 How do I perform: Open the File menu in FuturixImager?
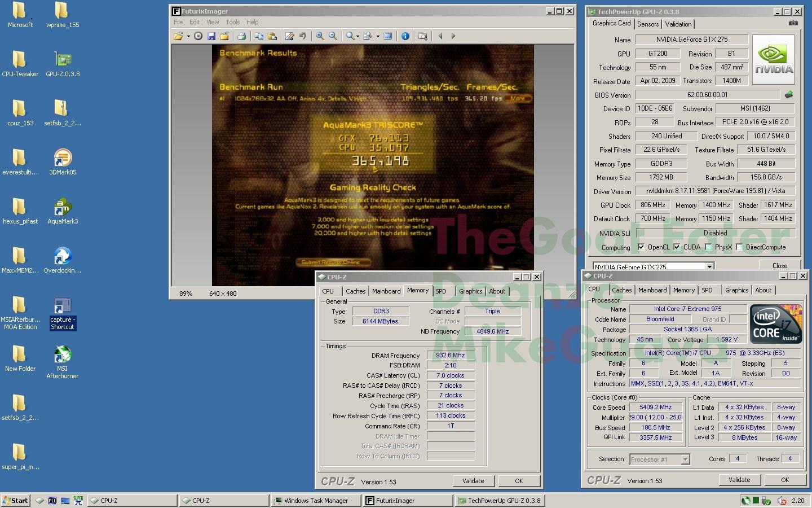click(178, 22)
